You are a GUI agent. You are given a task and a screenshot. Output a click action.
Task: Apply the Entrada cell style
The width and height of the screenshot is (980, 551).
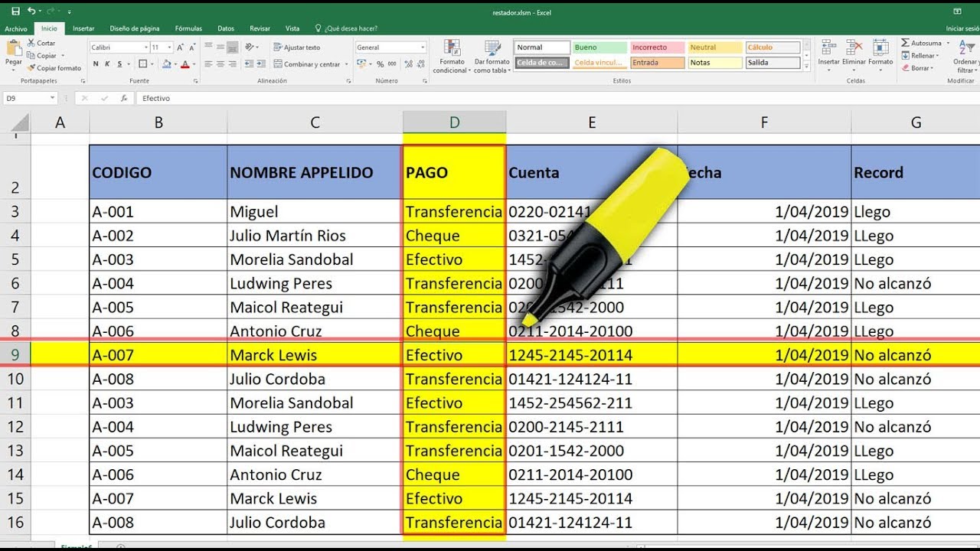[657, 63]
